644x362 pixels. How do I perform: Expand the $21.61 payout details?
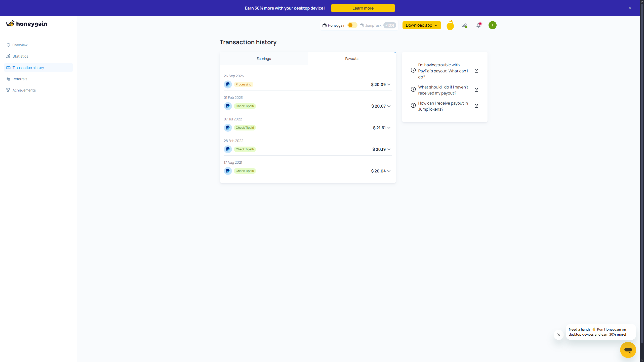[x=389, y=128]
